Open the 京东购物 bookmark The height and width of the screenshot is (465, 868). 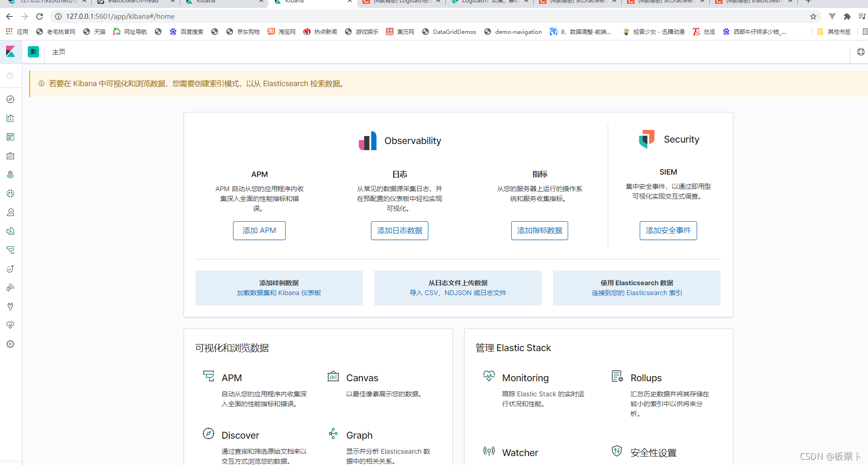point(243,32)
